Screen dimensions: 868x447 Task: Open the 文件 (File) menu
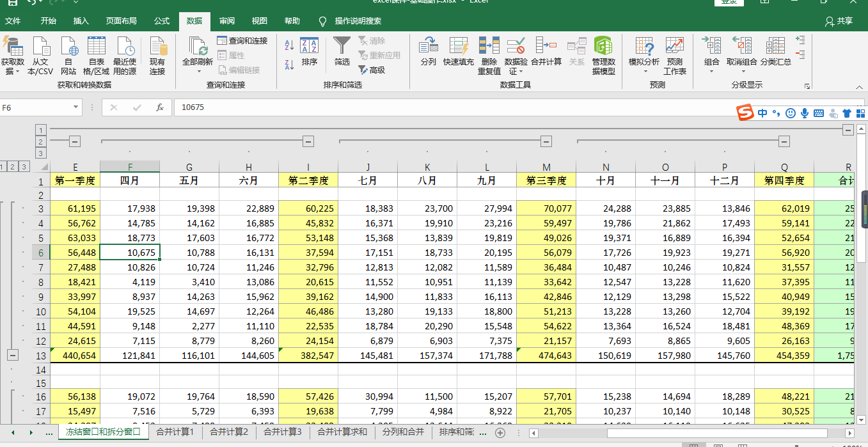point(13,21)
